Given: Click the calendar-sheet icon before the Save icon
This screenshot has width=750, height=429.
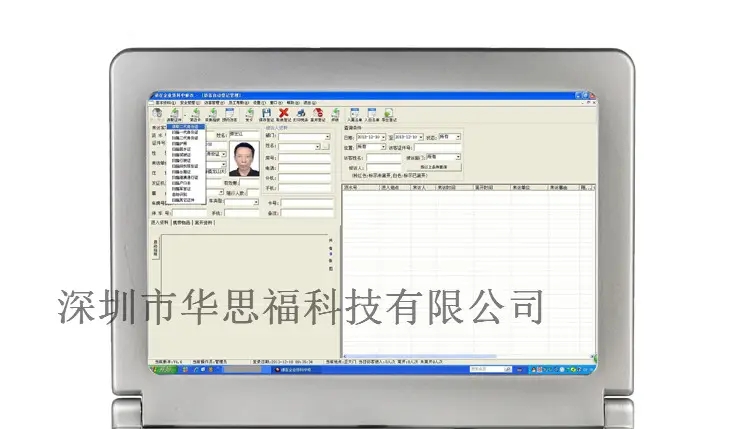Looking at the screenshot, I should (x=230, y=115).
